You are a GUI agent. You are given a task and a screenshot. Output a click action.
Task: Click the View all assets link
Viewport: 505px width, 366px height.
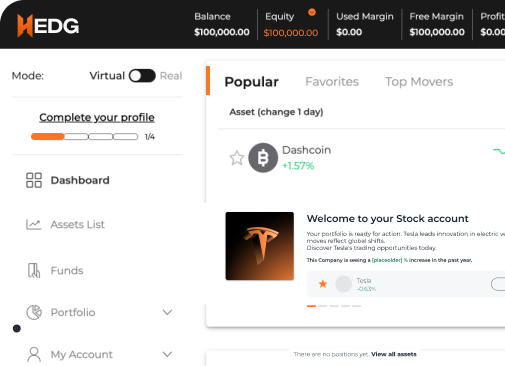pyautogui.click(x=394, y=354)
